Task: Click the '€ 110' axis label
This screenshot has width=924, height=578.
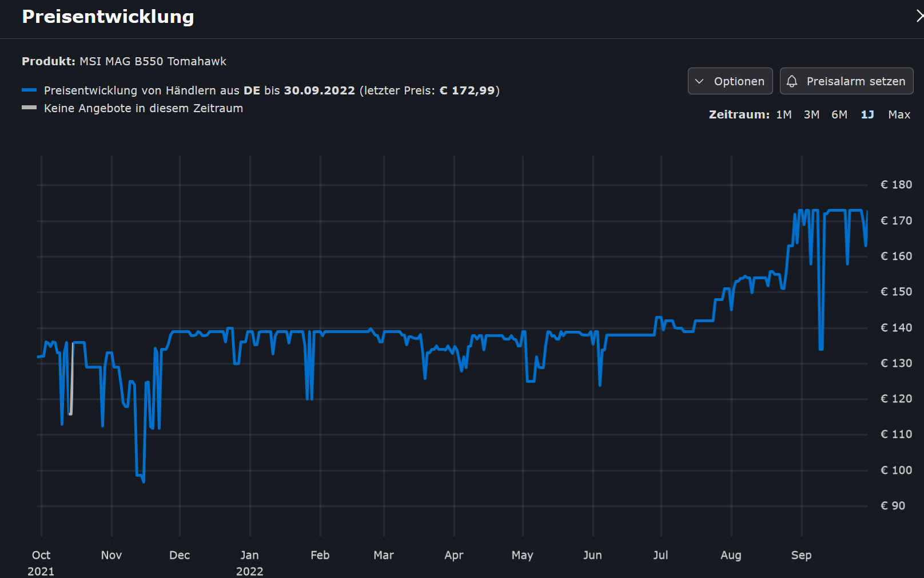Action: tap(896, 434)
